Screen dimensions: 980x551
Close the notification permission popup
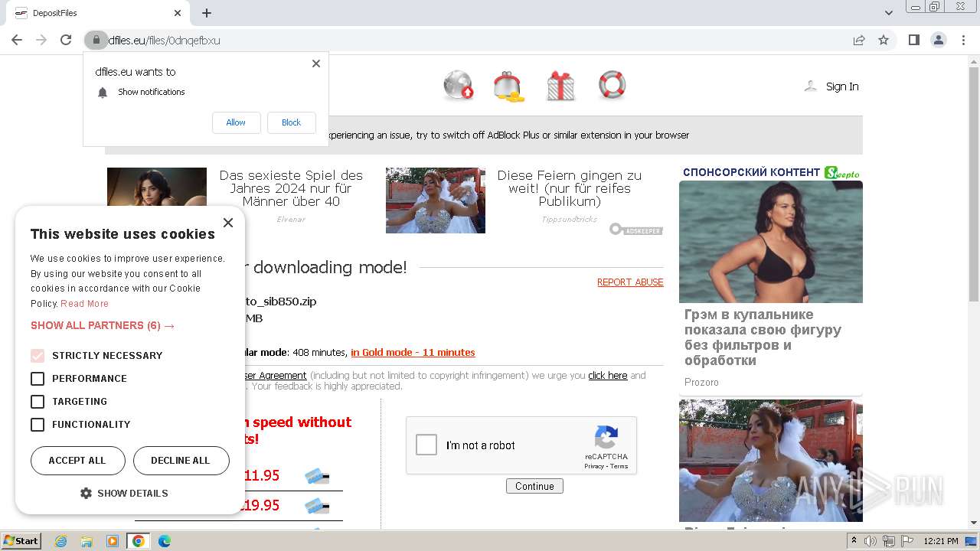click(x=316, y=64)
